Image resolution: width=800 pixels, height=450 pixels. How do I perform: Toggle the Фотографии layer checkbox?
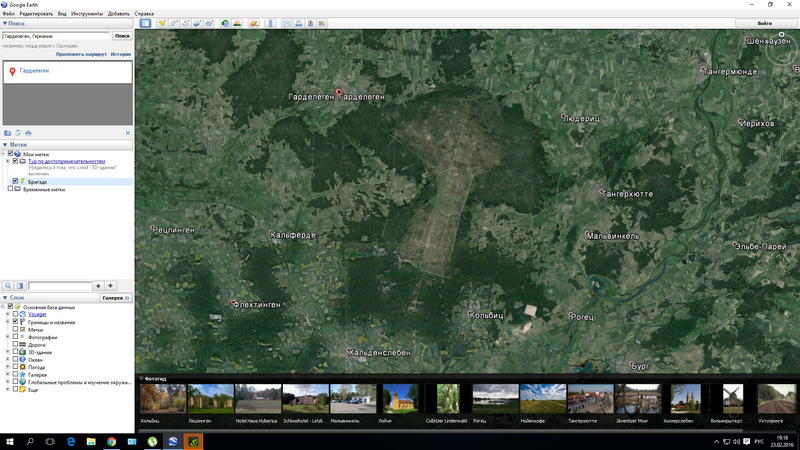tap(15, 337)
